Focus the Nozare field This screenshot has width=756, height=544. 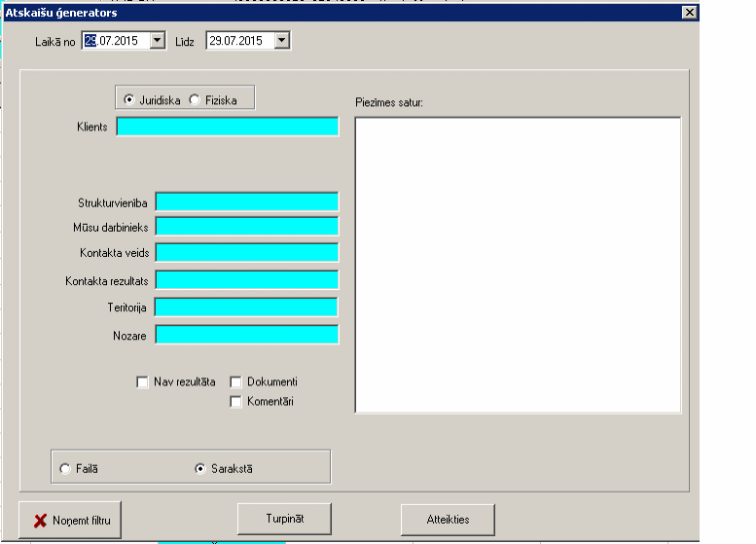247,334
